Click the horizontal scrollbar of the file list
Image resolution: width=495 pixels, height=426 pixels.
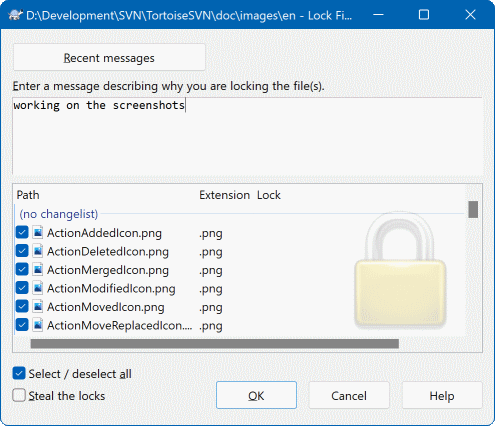215,344
